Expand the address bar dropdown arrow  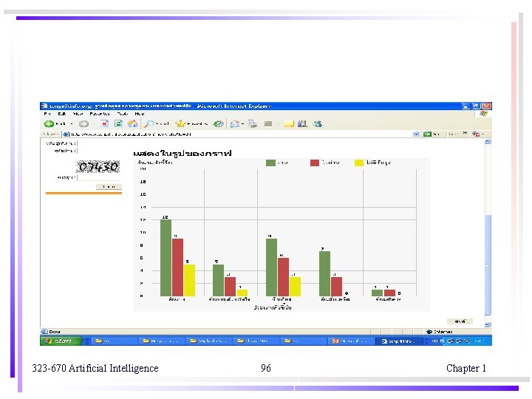(x=416, y=134)
